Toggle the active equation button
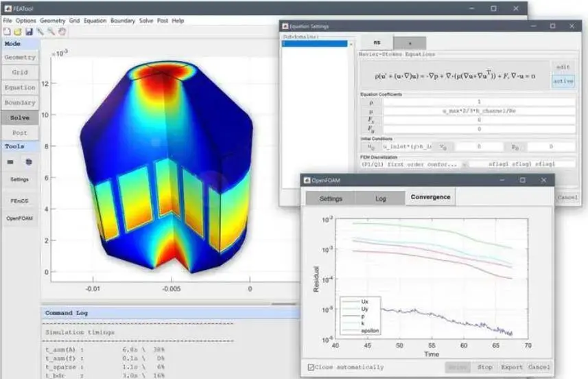 tap(563, 81)
